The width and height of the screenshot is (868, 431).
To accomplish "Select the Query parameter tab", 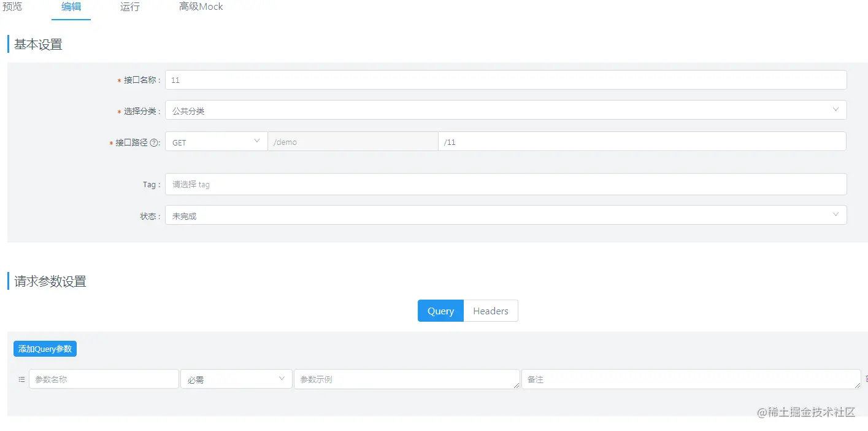I will coord(440,311).
